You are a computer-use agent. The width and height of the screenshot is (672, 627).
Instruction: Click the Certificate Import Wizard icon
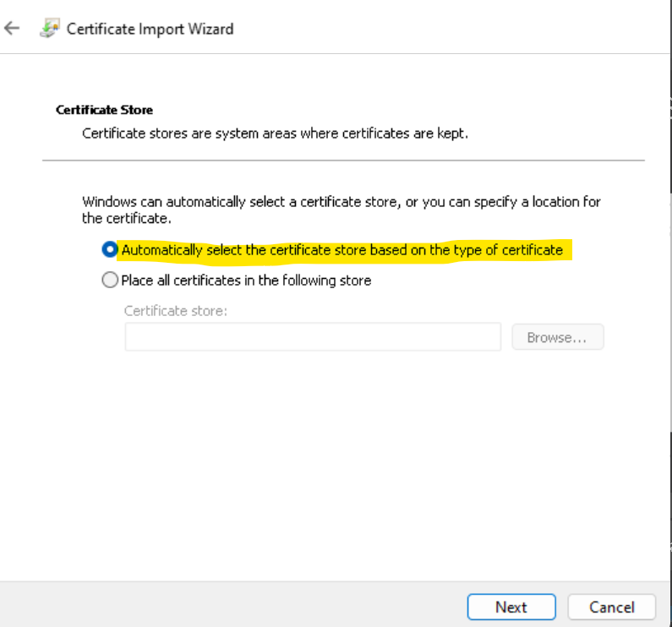(x=50, y=28)
